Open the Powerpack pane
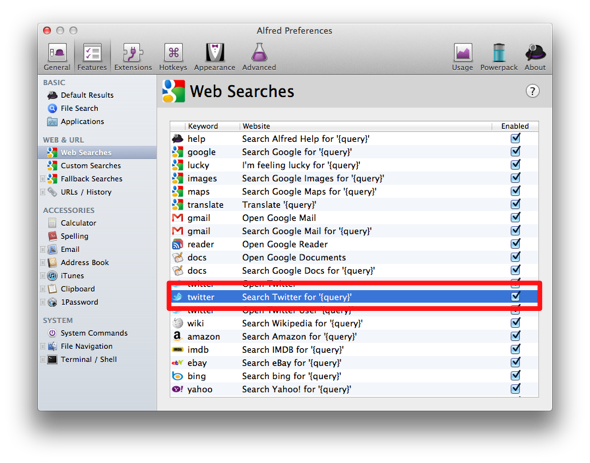This screenshot has height=463, width=590. coord(499,56)
